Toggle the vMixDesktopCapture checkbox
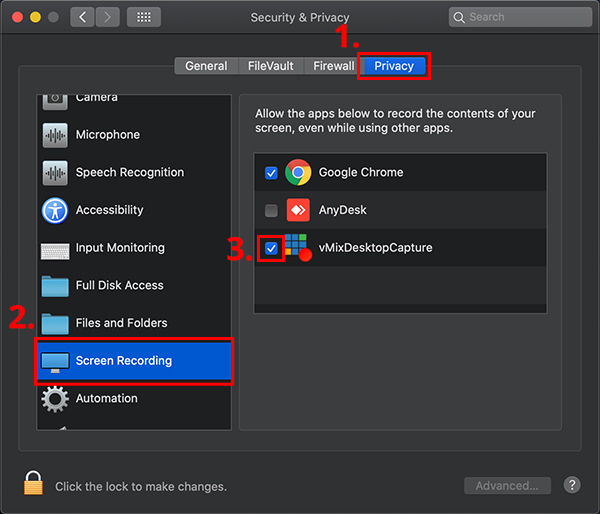Viewport: 600px width, 514px height. coord(271,248)
